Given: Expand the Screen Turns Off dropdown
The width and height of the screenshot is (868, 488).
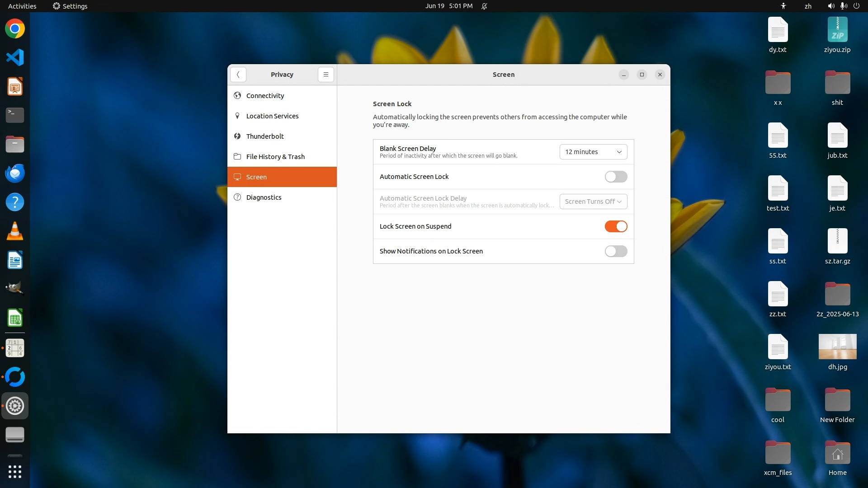Looking at the screenshot, I should (593, 202).
